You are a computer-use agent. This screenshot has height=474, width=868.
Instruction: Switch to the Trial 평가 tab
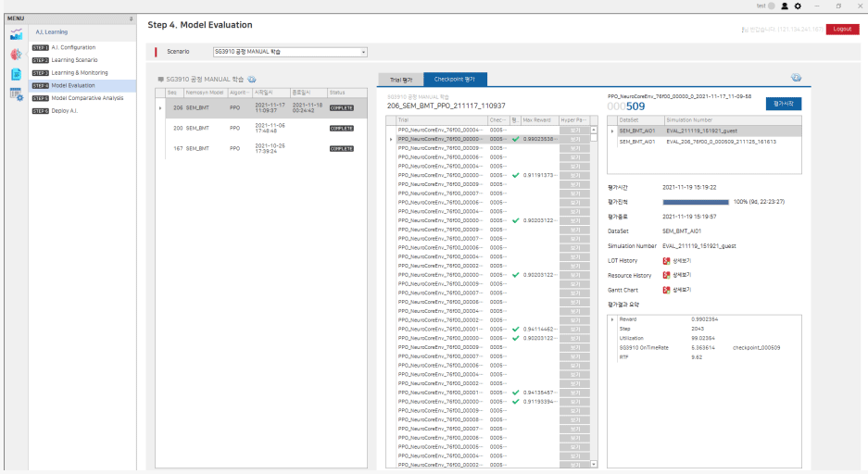401,80
